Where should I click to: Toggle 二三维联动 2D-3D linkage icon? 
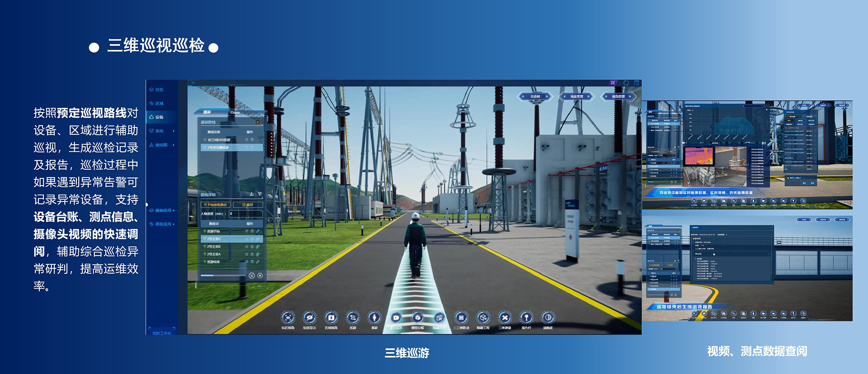click(x=461, y=318)
